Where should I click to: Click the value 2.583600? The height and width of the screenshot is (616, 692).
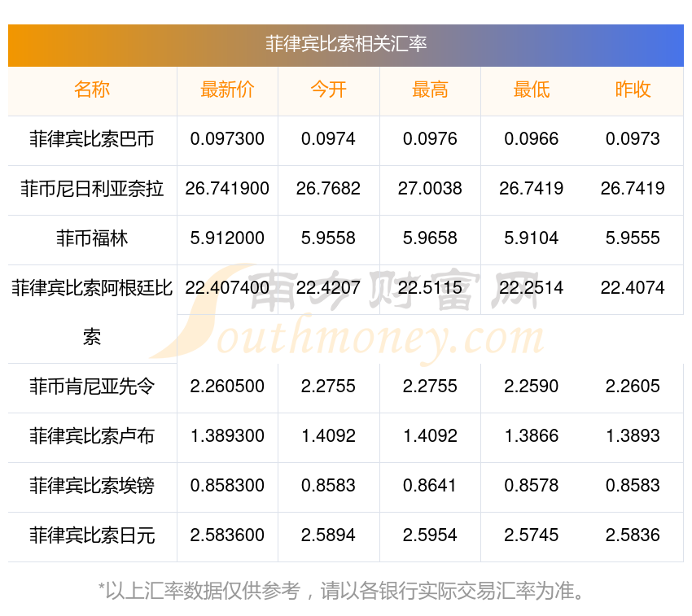click(227, 535)
